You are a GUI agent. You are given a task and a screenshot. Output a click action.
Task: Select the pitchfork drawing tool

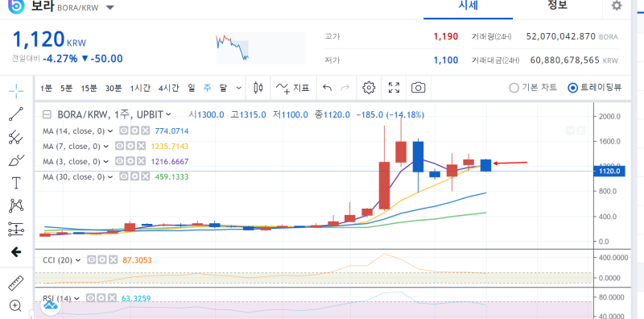pos(16,137)
